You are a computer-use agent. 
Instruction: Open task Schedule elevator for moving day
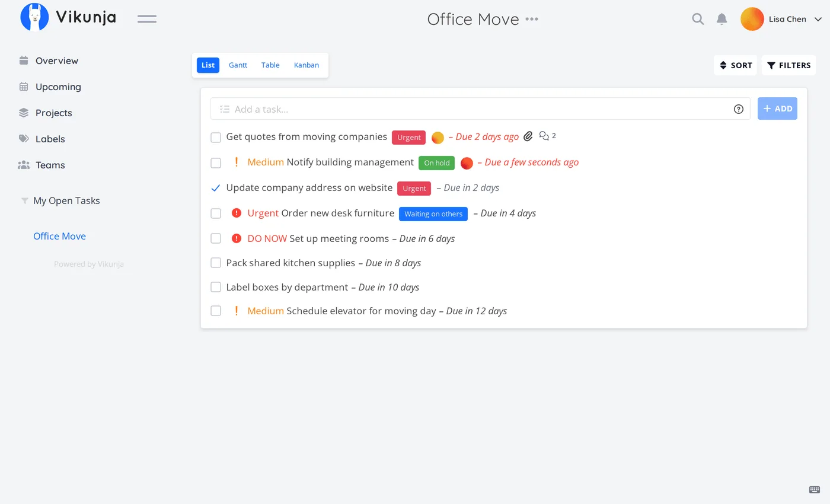pyautogui.click(x=361, y=311)
